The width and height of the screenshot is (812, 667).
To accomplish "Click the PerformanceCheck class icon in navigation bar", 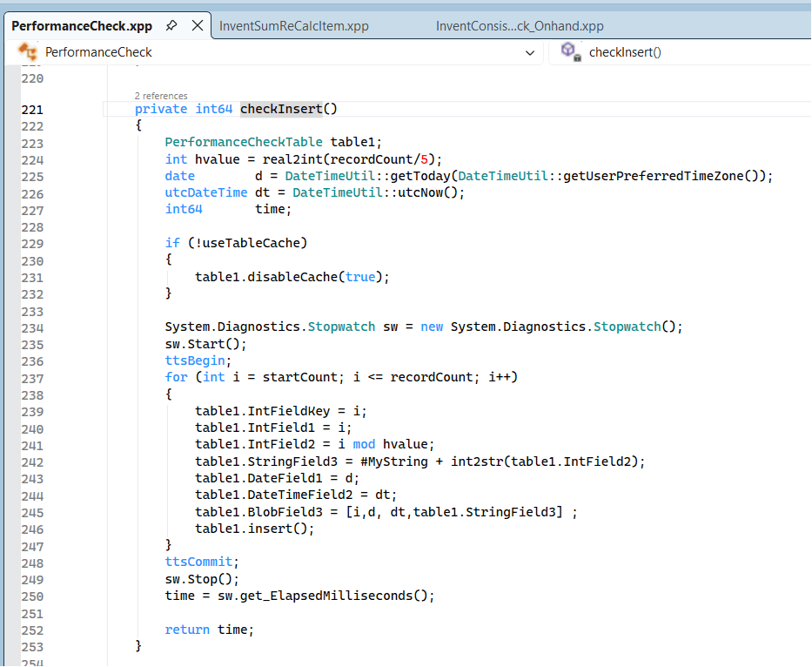I will (x=28, y=52).
